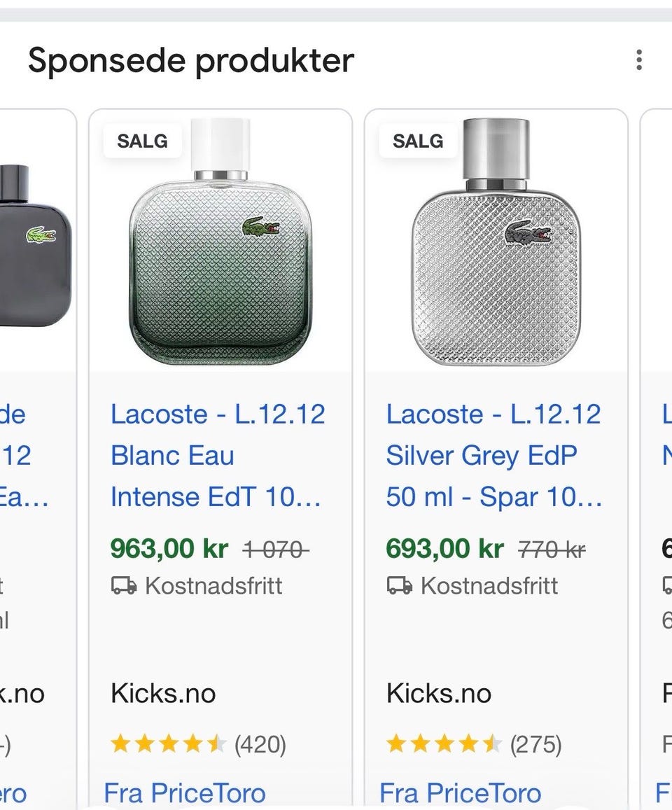The height and width of the screenshot is (810, 672).
Task: Click the Sponsede produkter heading
Action: click(191, 61)
